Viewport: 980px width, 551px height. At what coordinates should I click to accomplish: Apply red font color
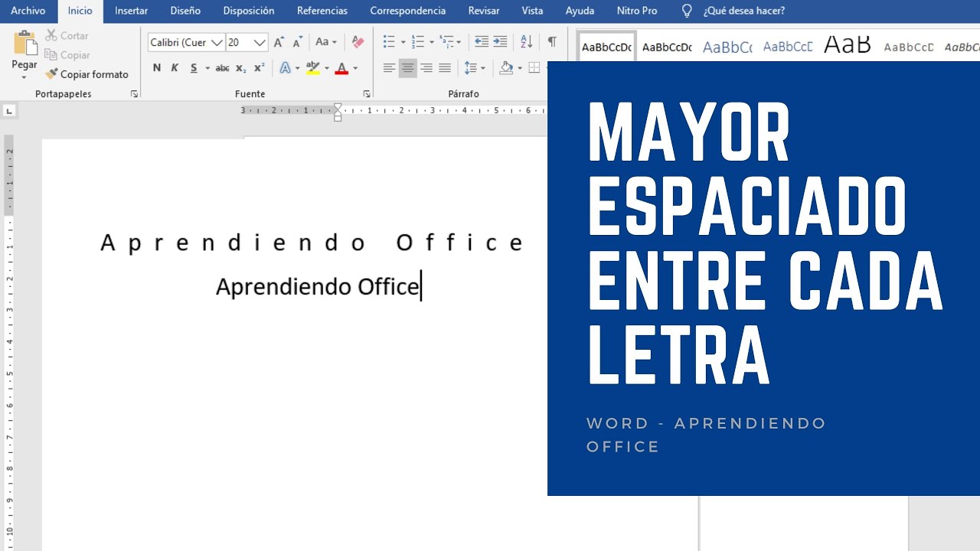click(341, 68)
